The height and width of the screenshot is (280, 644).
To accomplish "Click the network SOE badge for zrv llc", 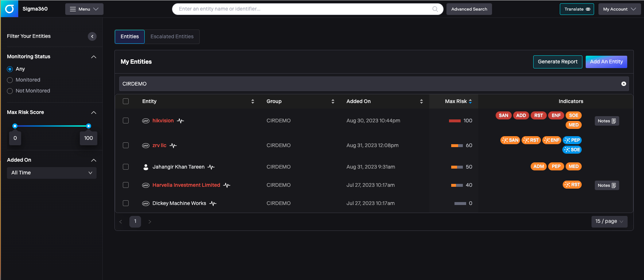I will [572, 150].
